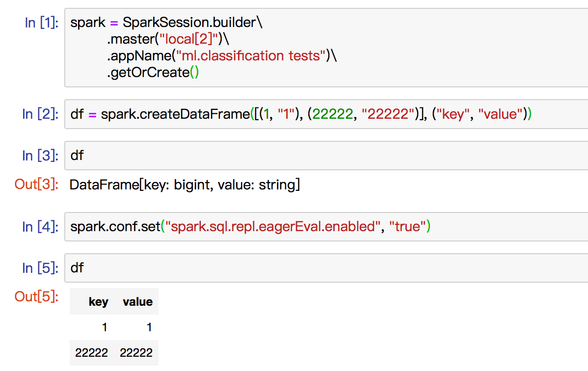Click the key cell containing 1
The image size is (588, 371).
105,327
